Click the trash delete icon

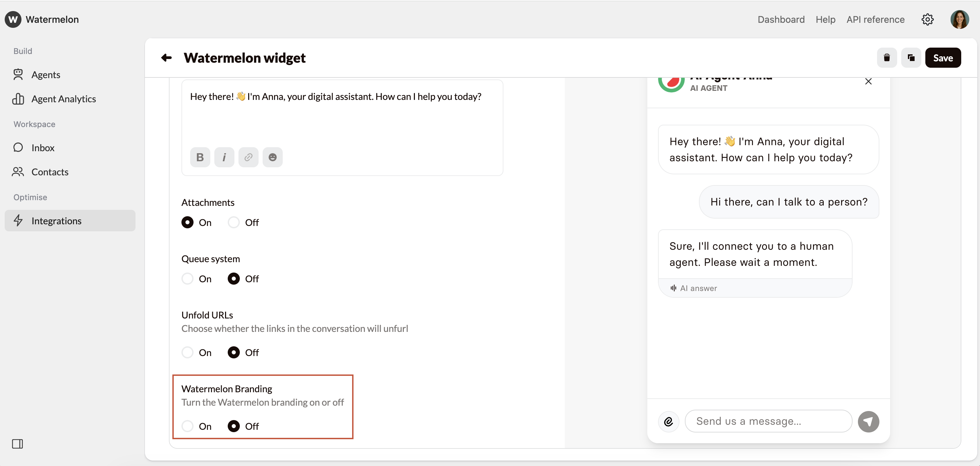point(887,58)
